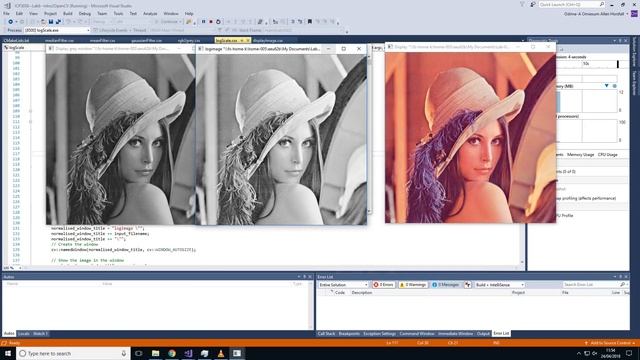The image size is (640, 360).
Task: Click in Search Error List field
Action: pos(591,284)
